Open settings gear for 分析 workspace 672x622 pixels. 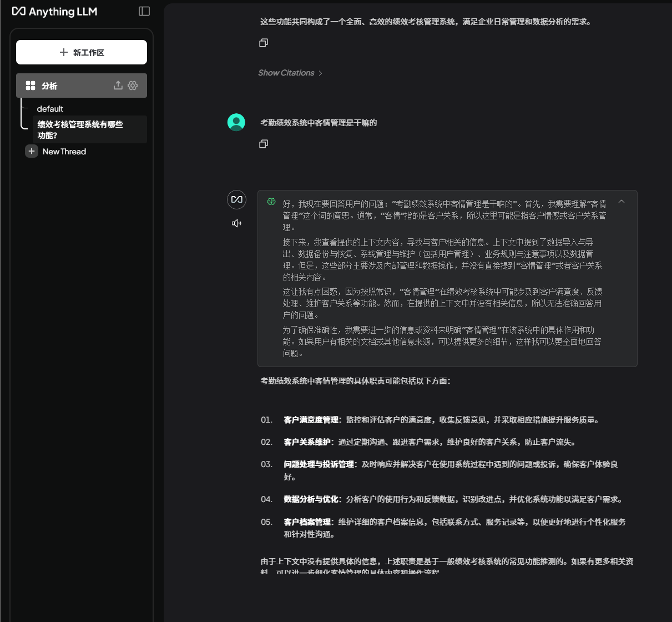coord(133,86)
